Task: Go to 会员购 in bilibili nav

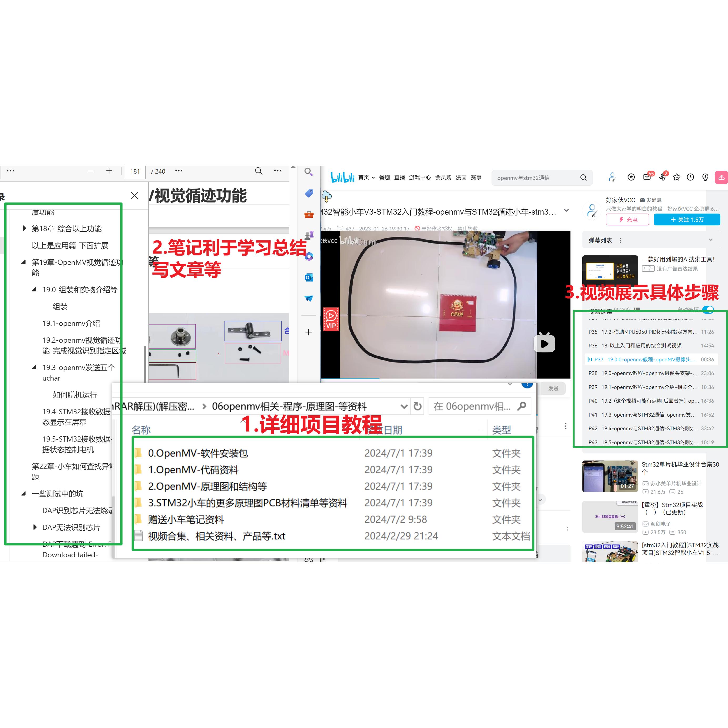Action: click(443, 177)
